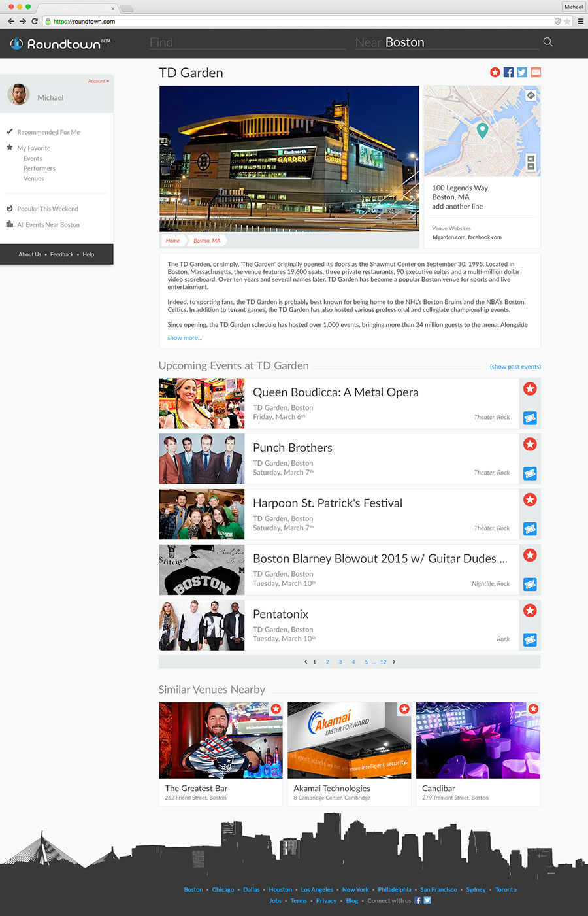This screenshot has height=916, width=588.
Task: Open the footer Privacy link
Action: point(326,901)
